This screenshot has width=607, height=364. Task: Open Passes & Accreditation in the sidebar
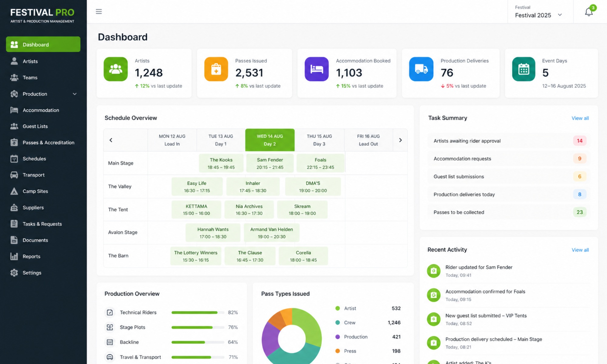pyautogui.click(x=48, y=143)
